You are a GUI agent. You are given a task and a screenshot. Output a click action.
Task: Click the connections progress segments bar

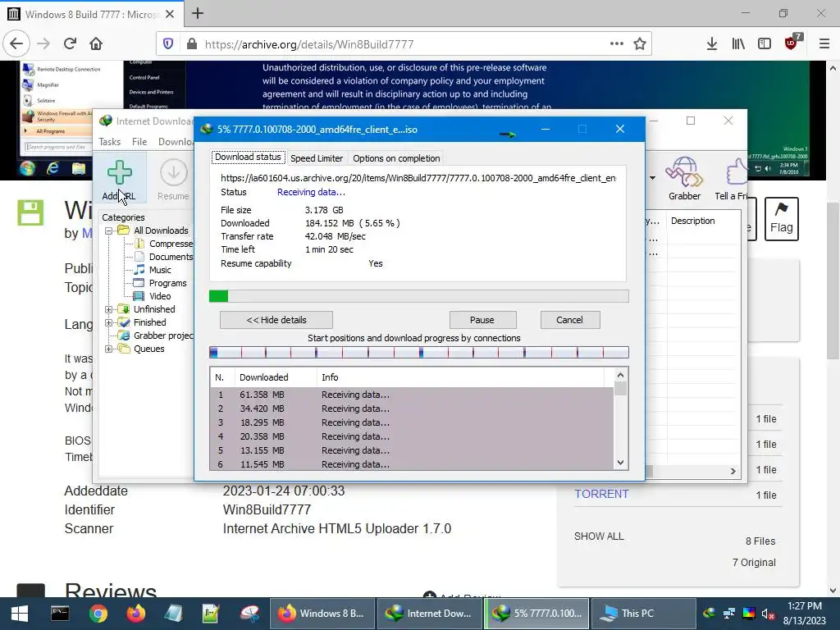tap(419, 352)
